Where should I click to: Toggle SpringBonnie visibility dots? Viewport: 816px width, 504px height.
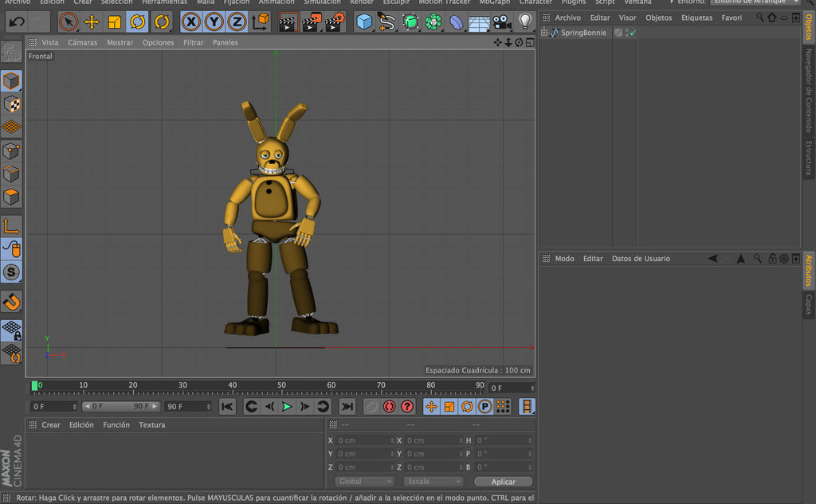point(626,33)
